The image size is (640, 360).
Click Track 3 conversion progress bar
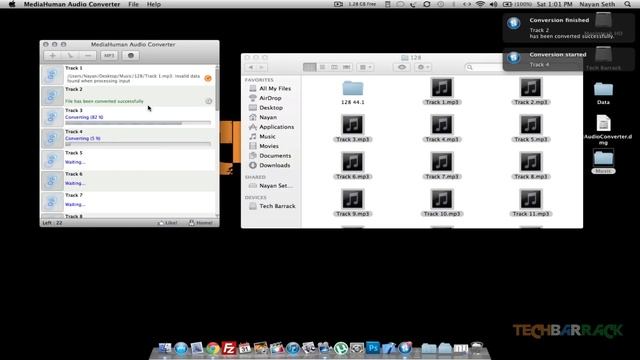(x=138, y=123)
